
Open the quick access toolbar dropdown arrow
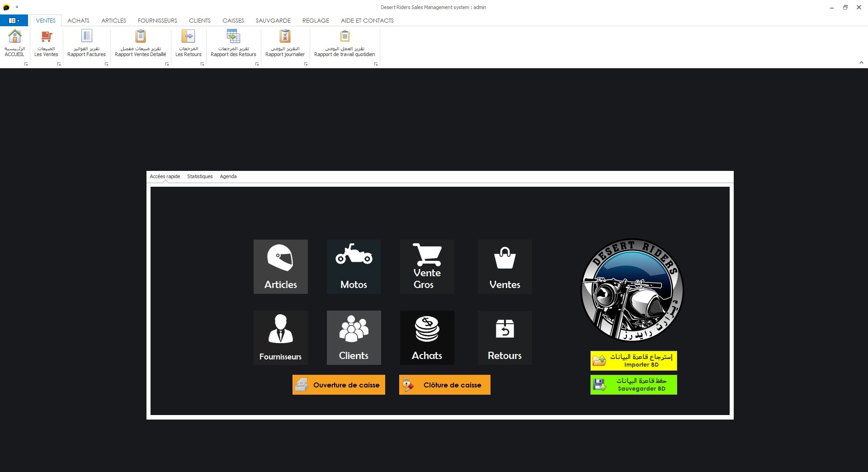coord(17,7)
